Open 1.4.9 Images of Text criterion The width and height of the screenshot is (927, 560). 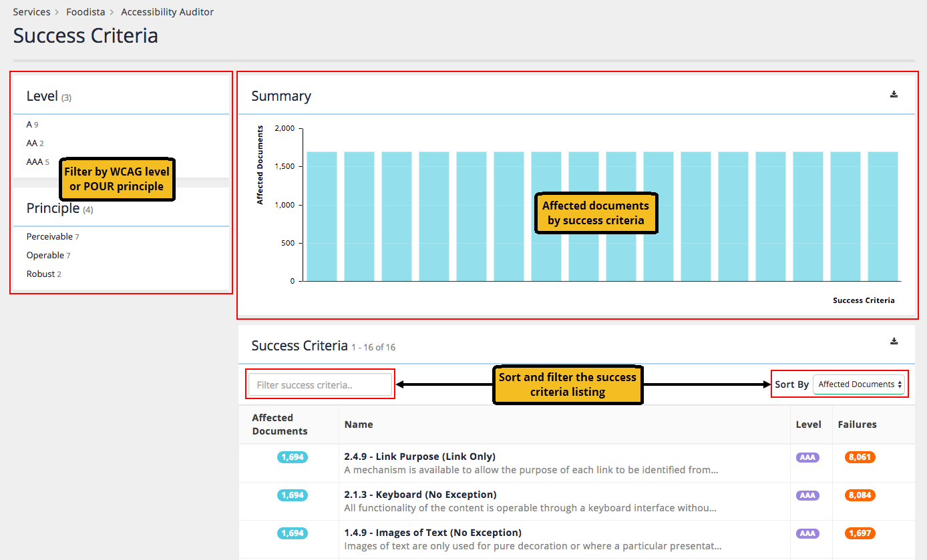click(x=432, y=533)
